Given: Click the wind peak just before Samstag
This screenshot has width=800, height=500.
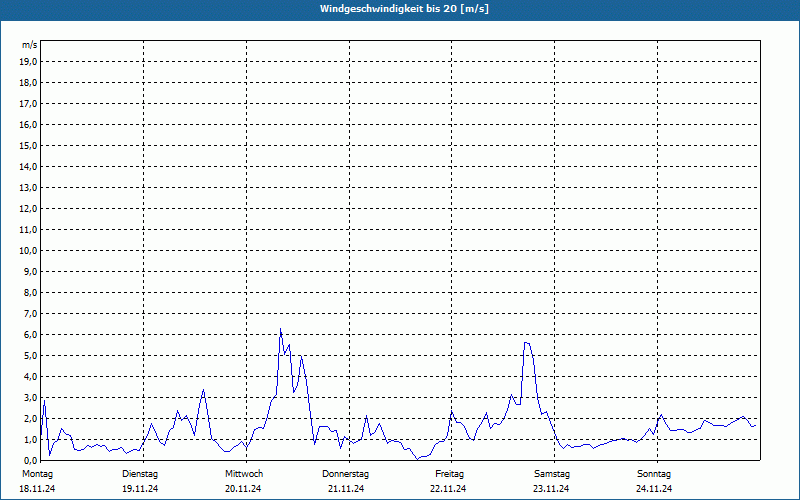Looking at the screenshot, I should click(x=525, y=343).
